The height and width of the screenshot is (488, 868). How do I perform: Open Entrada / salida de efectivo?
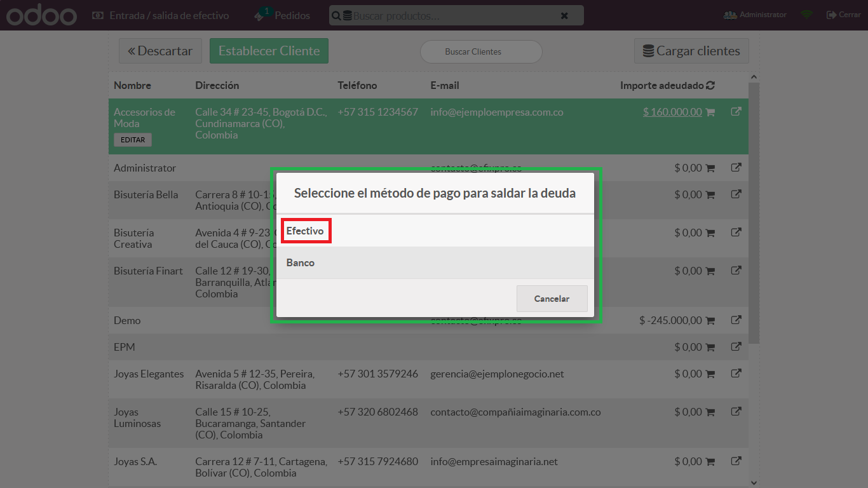pyautogui.click(x=161, y=15)
